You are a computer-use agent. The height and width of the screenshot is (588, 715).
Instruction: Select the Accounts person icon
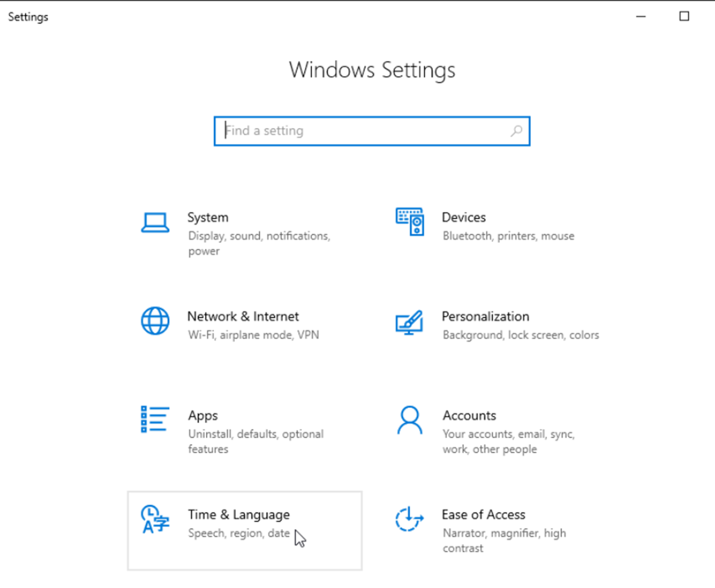click(x=410, y=420)
